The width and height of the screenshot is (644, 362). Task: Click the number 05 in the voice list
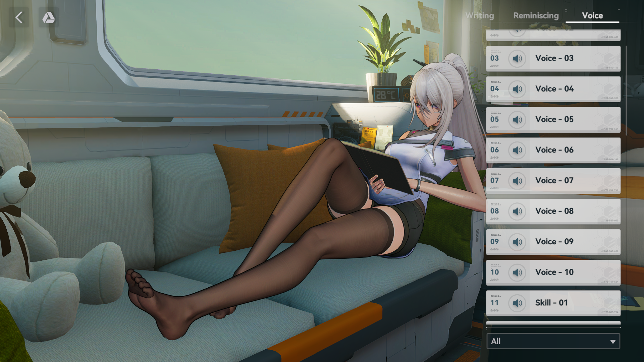pos(494,119)
